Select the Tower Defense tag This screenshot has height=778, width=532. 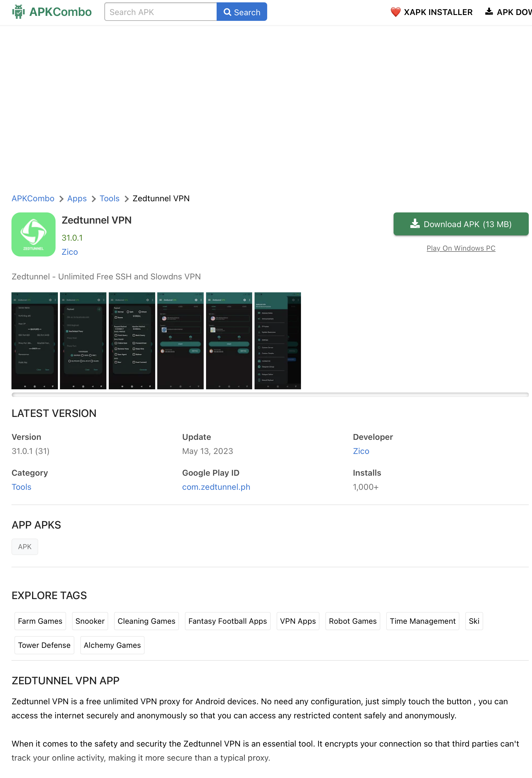pos(44,645)
